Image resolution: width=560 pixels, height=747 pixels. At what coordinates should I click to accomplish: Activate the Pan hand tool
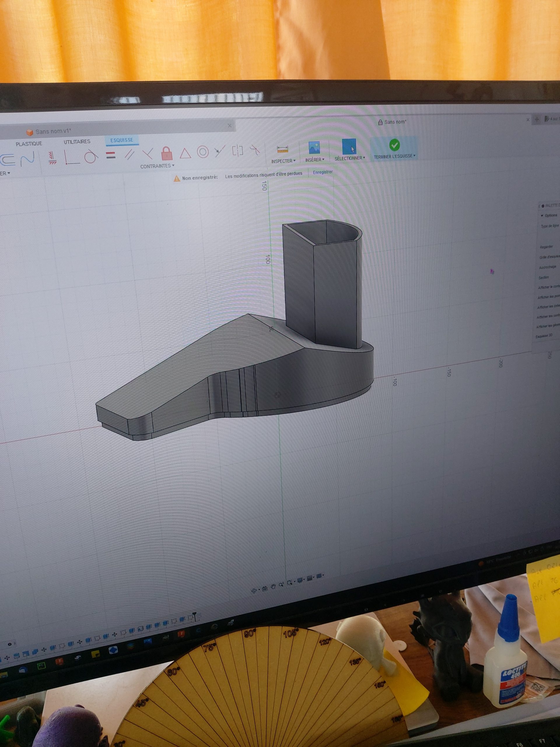pyautogui.click(x=273, y=586)
